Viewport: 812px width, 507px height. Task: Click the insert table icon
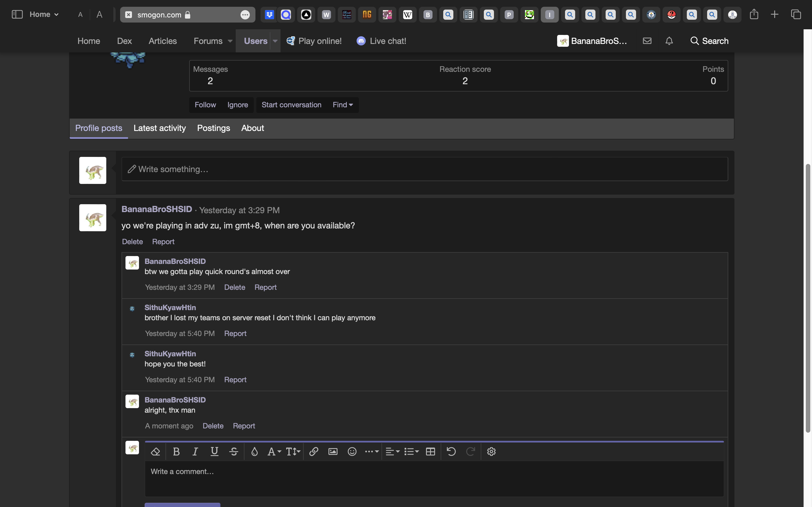(x=431, y=452)
